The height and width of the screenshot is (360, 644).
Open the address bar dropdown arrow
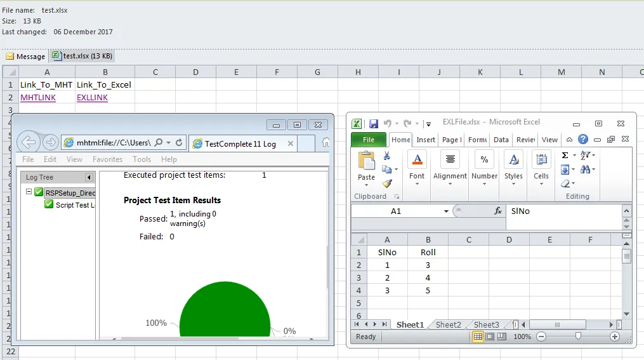point(168,143)
